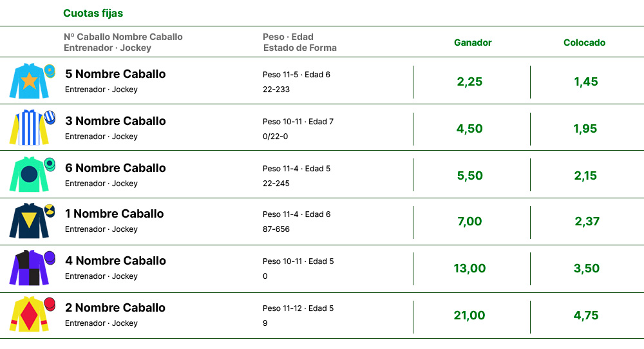Pick Colocado odds 1,95 for horse 3
The height and width of the screenshot is (349, 644).
pyautogui.click(x=585, y=129)
